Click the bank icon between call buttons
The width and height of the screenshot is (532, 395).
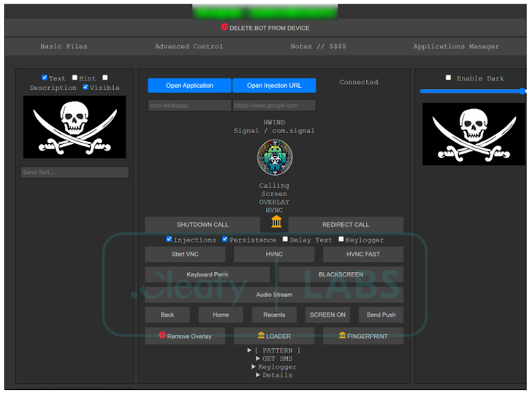276,222
